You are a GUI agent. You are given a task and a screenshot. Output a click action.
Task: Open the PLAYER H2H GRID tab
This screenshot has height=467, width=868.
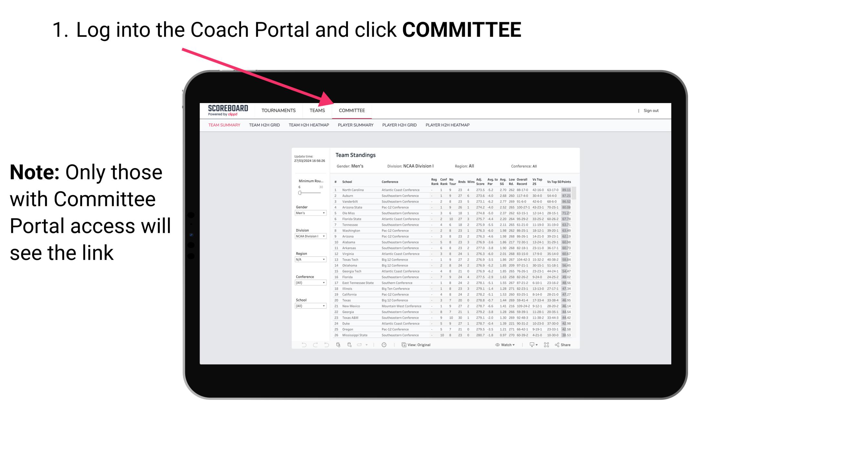pyautogui.click(x=400, y=126)
